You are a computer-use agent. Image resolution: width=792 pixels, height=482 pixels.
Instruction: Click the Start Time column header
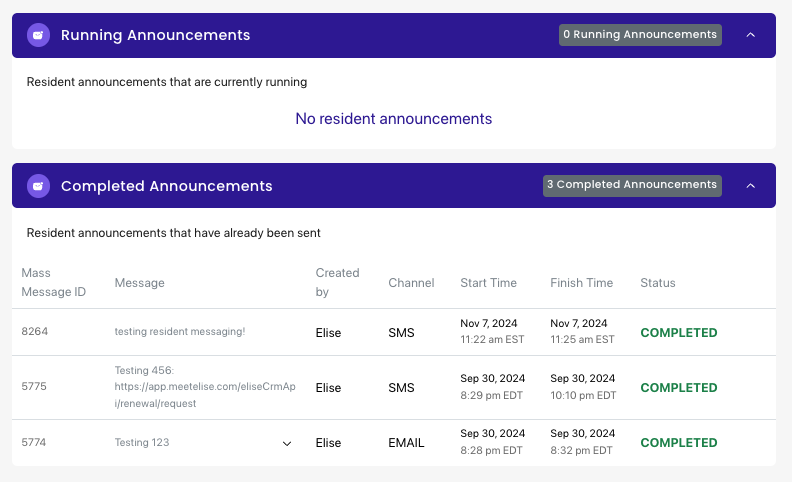point(488,283)
